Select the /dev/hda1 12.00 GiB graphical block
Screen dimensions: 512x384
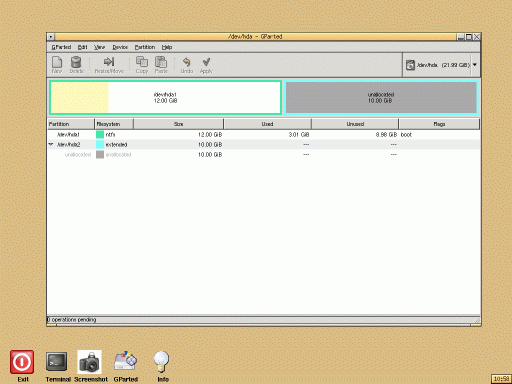pos(165,98)
